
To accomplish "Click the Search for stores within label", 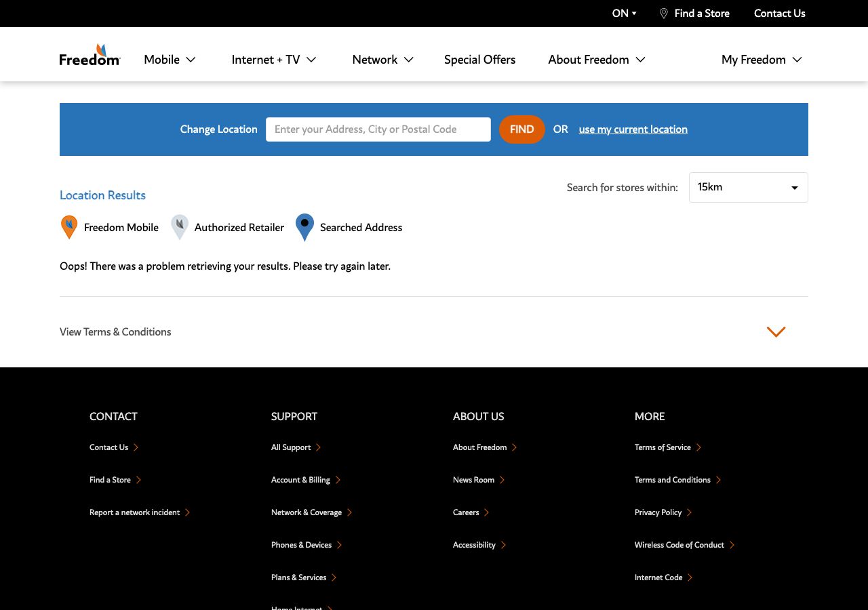I will (x=623, y=188).
